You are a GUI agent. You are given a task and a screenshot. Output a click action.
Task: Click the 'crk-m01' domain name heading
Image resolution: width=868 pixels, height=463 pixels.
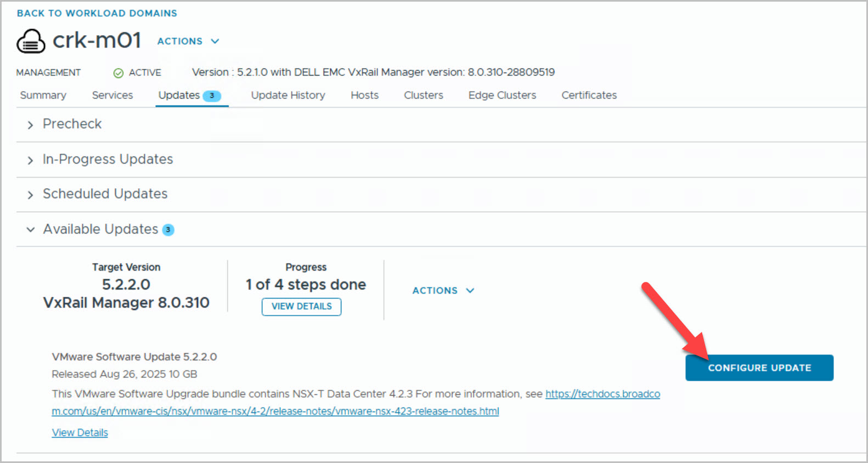click(97, 41)
